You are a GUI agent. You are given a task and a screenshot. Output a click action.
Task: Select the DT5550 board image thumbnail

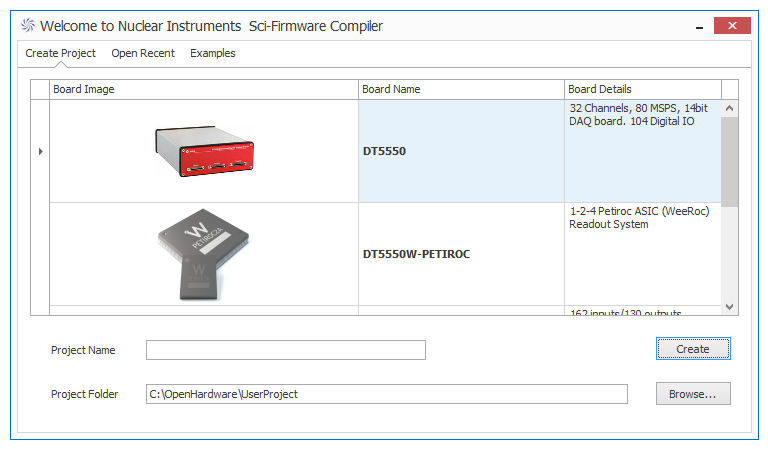coord(204,151)
